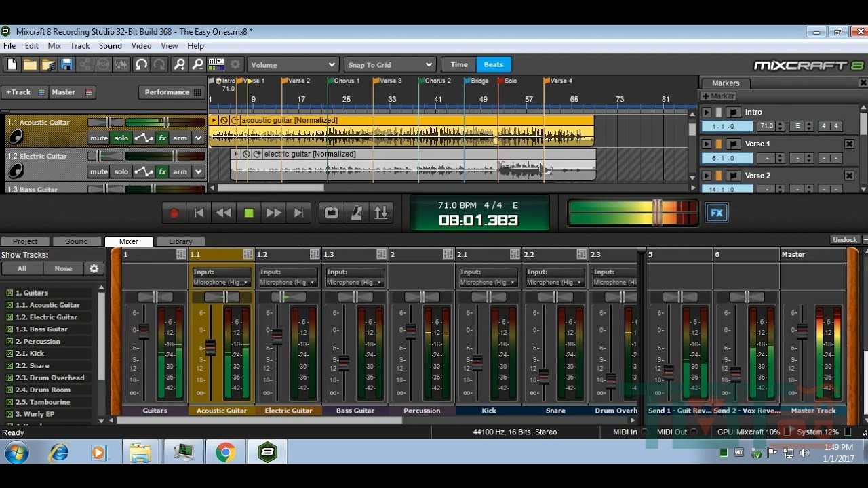Mute the Electric Guitar track
Image resolution: width=868 pixels, height=488 pixels.
point(99,171)
